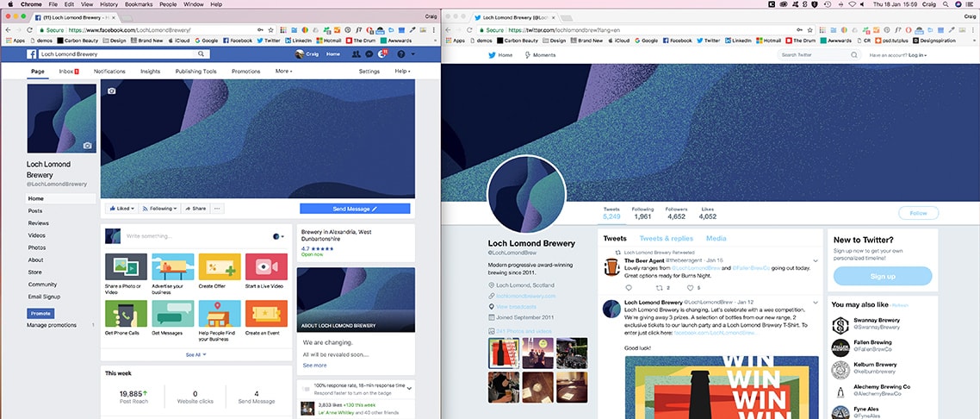Image resolution: width=980 pixels, height=419 pixels.
Task: Switch to Inbox tab on Facebook page
Action: 69,72
